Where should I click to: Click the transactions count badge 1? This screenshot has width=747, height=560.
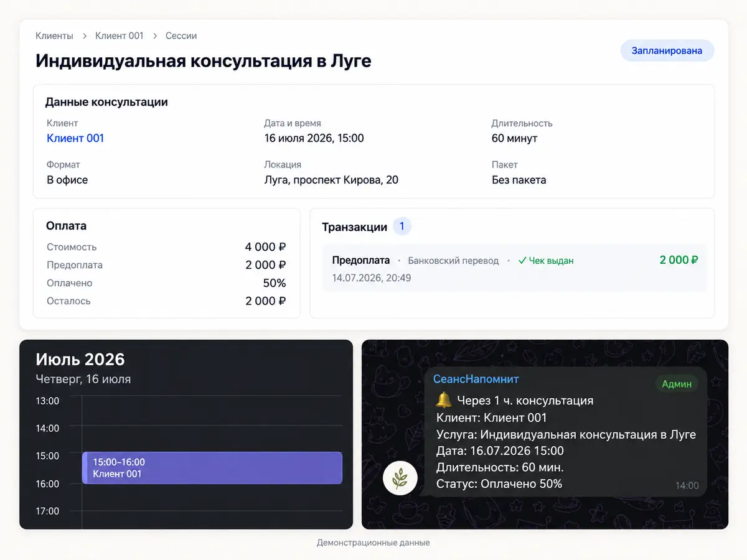402,226
